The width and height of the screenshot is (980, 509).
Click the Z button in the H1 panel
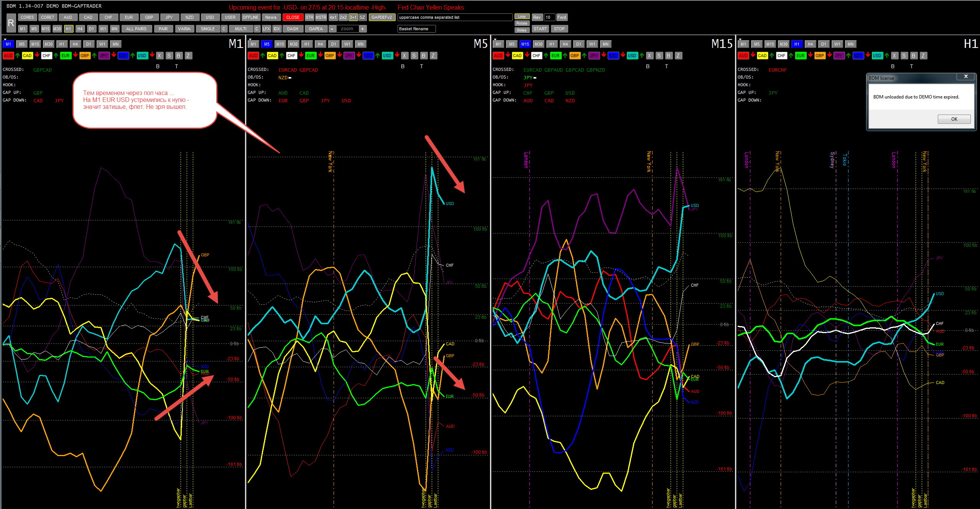pos(923,56)
